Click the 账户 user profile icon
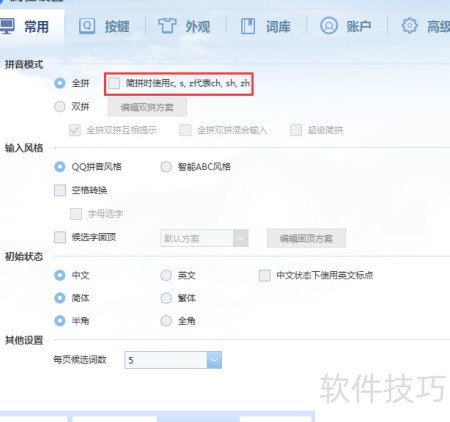 click(329, 26)
